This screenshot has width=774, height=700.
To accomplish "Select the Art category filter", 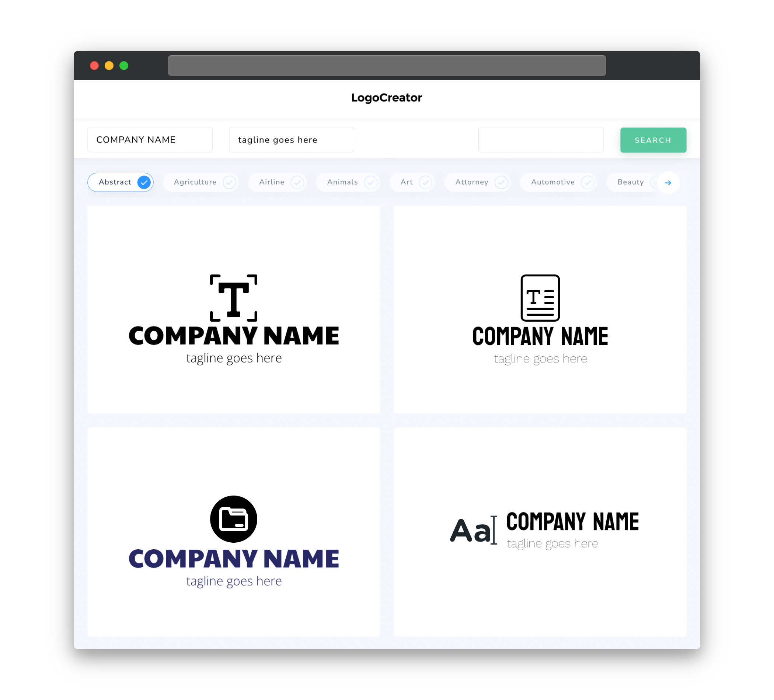I will point(412,182).
